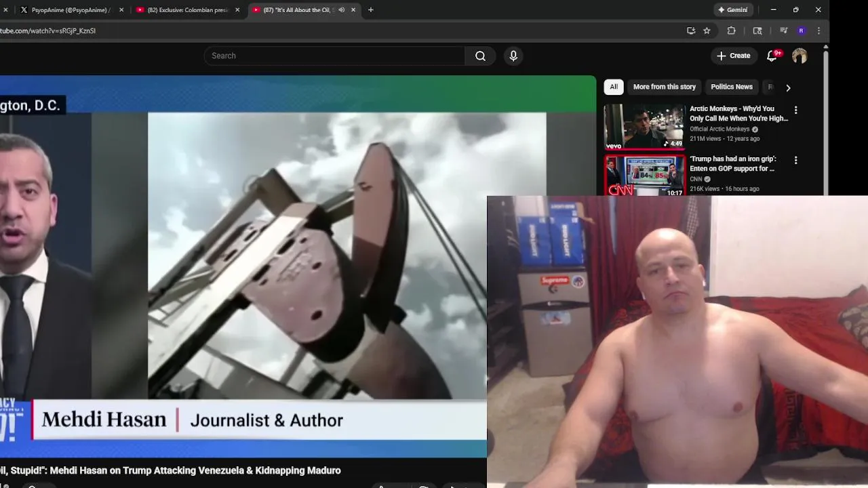868x488 pixels.
Task: Open the YouTube account avatar menu
Action: [x=800, y=56]
